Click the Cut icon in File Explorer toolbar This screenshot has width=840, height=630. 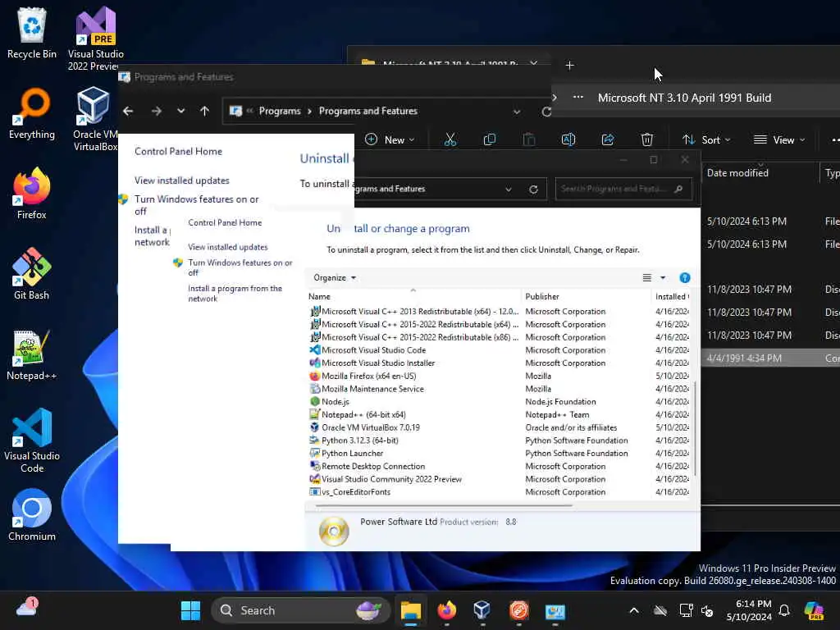[450, 139]
